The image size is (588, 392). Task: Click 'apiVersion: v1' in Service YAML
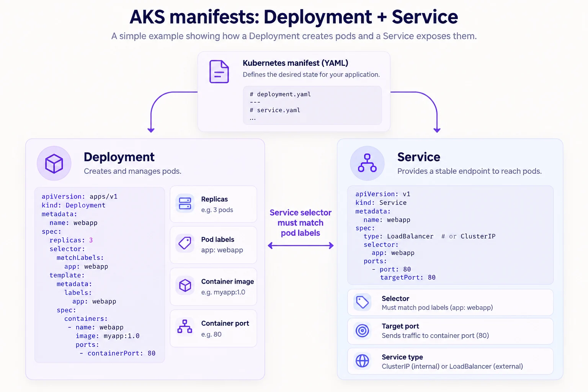click(383, 194)
